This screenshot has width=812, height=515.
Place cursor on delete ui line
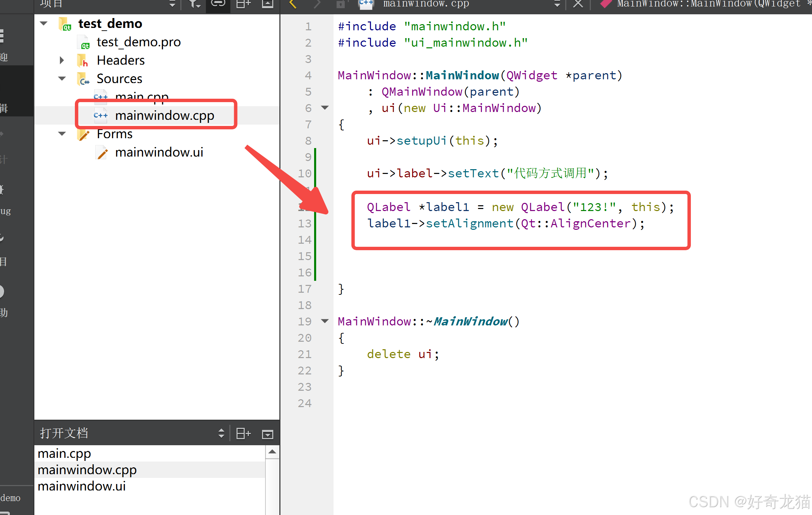[x=403, y=354]
